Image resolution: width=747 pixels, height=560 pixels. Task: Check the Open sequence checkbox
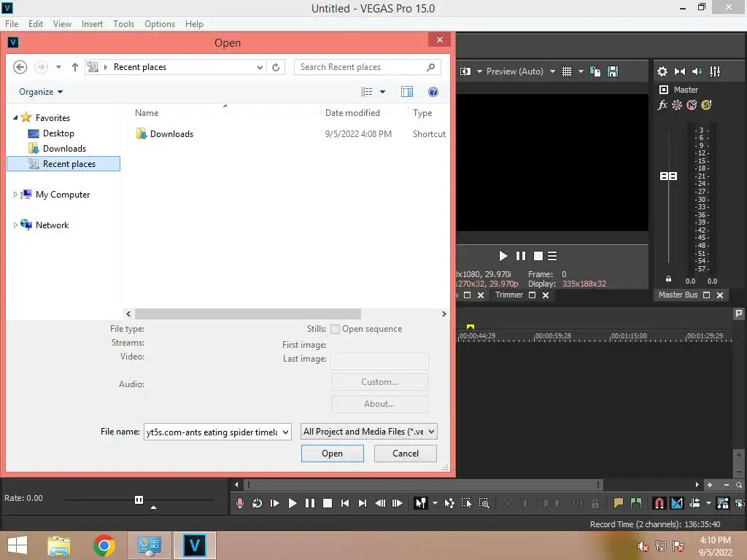335,329
